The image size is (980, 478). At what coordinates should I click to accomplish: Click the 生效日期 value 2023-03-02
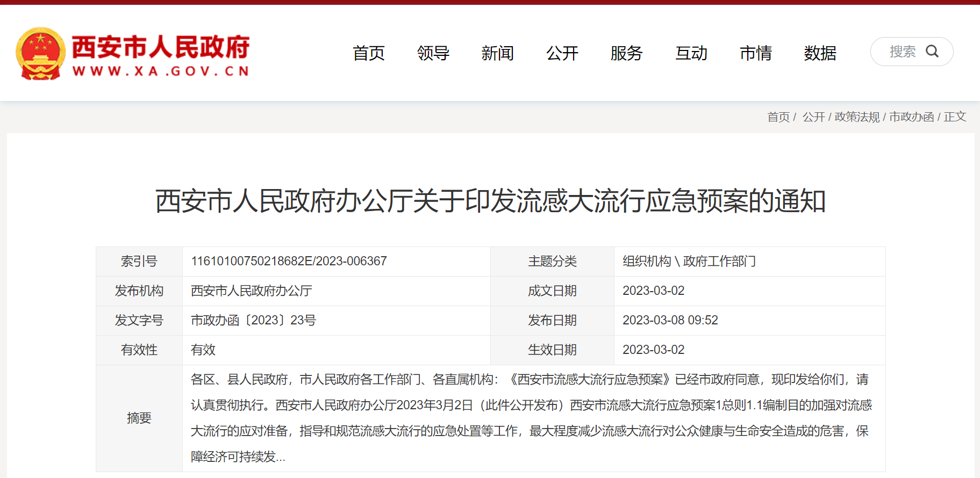pyautogui.click(x=654, y=350)
